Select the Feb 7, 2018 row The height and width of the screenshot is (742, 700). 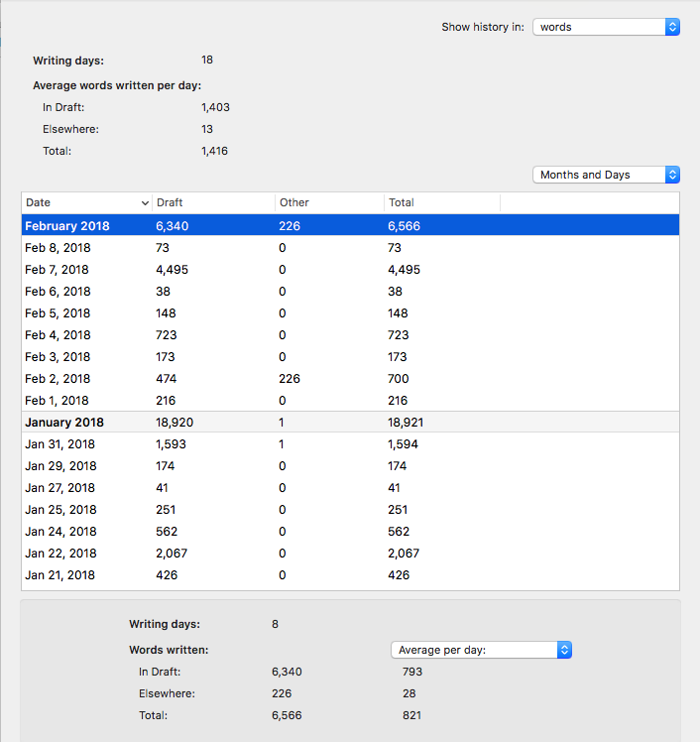(350, 269)
